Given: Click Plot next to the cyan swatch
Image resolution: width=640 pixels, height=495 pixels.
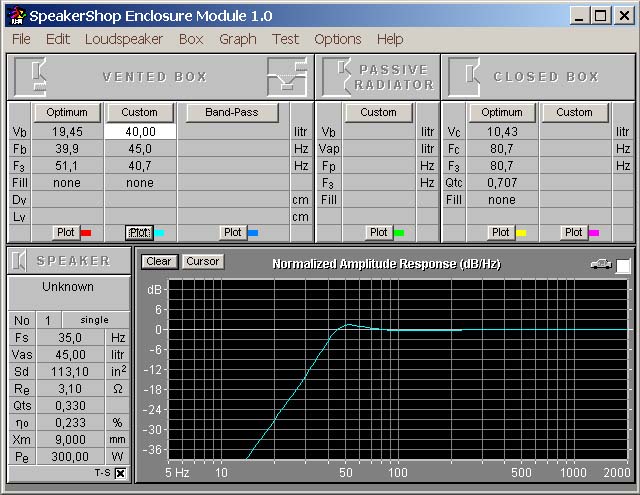Looking at the screenshot, I should pyautogui.click(x=139, y=233).
